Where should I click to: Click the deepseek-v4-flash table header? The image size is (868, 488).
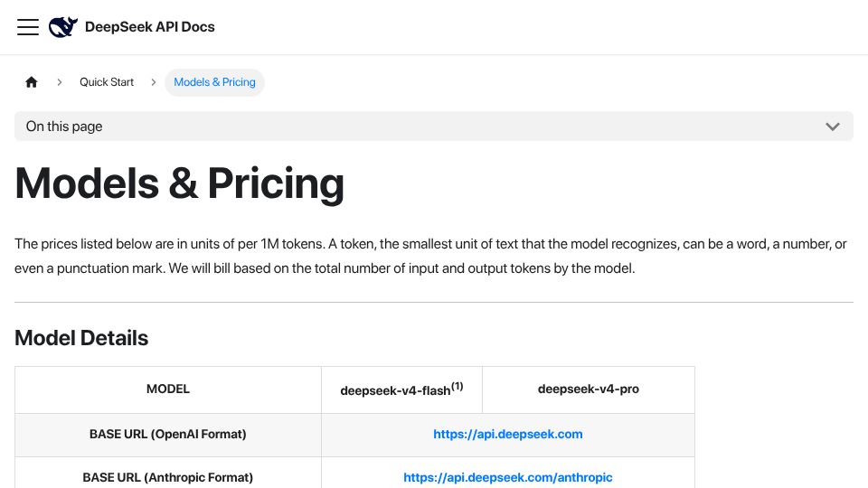(x=401, y=390)
